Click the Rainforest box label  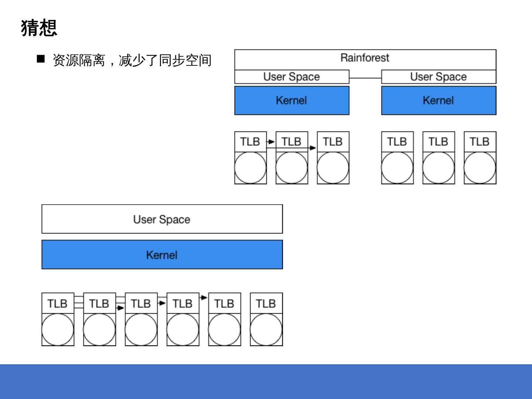365,58
